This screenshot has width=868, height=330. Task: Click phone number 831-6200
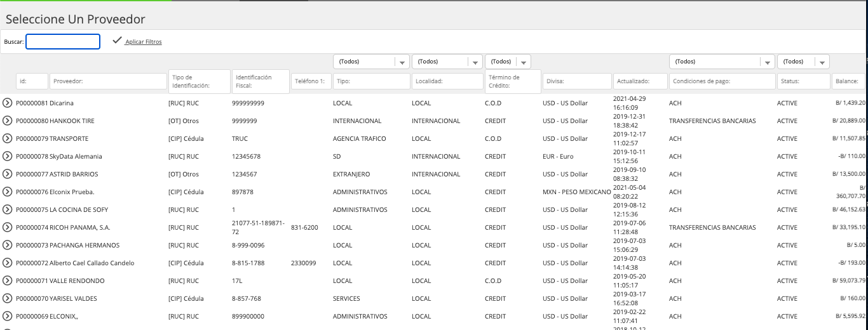304,227
